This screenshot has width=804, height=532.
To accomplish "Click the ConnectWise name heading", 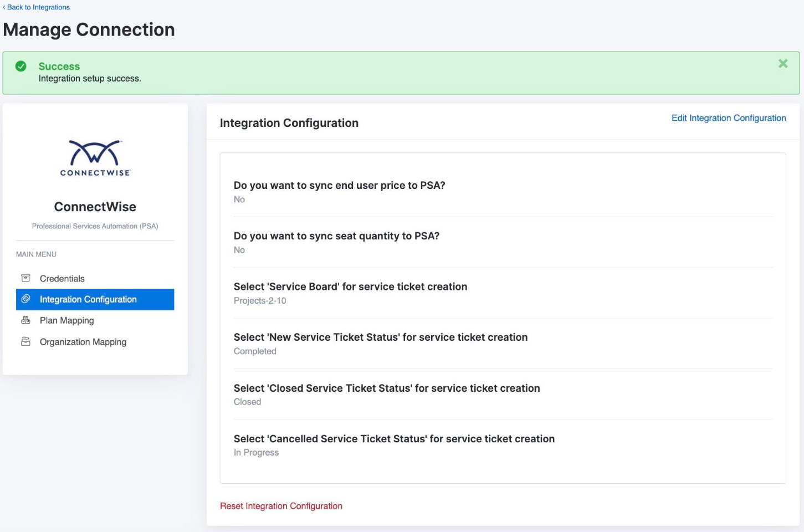I will click(x=95, y=207).
